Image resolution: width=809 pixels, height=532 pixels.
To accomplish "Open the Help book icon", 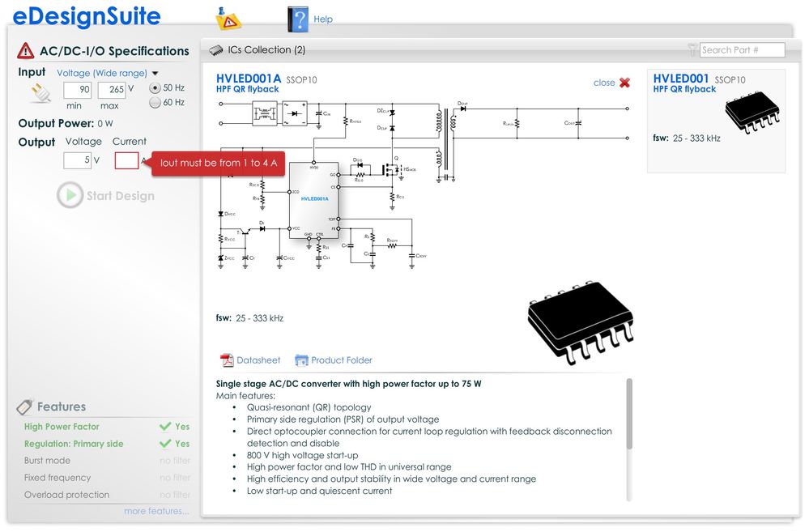I will pyautogui.click(x=298, y=19).
